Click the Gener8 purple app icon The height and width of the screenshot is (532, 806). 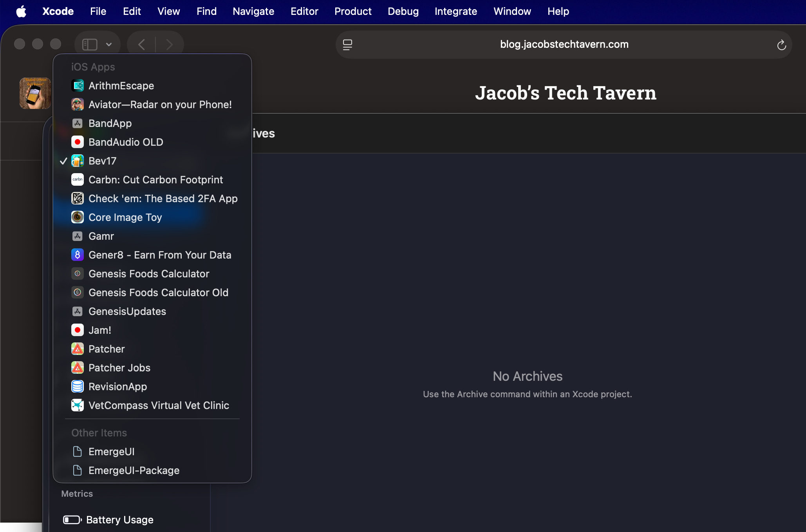(x=78, y=255)
